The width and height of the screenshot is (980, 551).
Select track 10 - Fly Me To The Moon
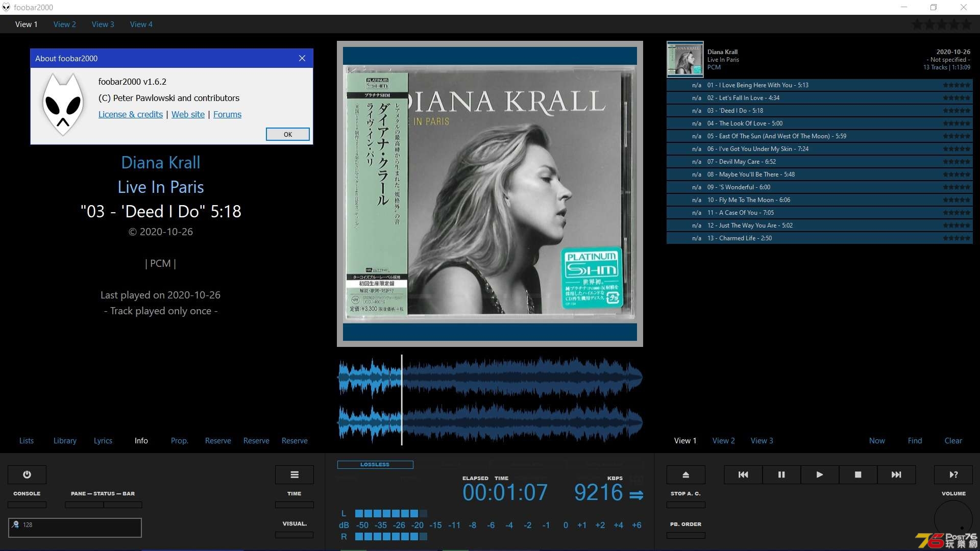click(819, 200)
